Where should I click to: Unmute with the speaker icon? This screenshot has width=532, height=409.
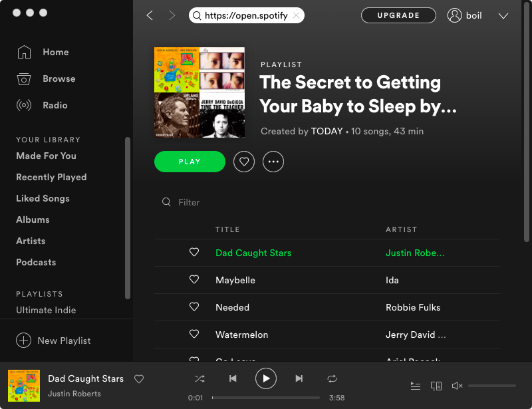458,386
